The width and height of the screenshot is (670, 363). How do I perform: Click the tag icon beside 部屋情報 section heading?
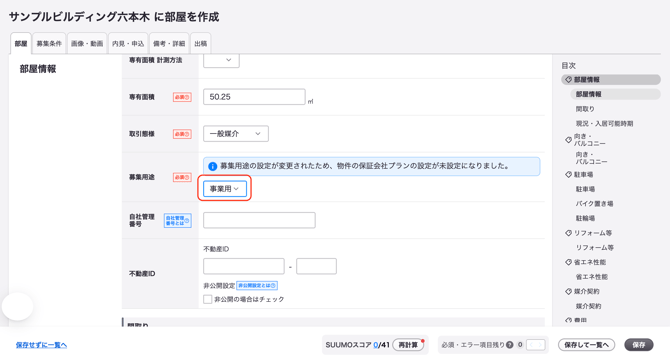coord(568,79)
